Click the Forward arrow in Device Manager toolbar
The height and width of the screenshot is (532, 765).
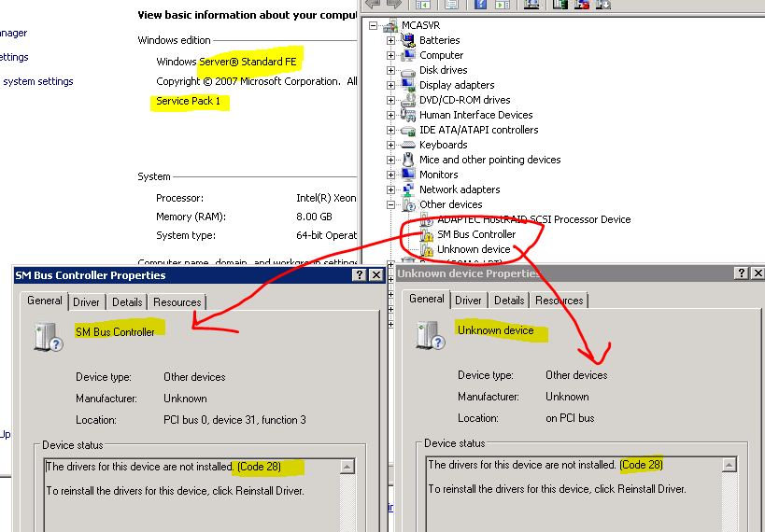[394, 4]
